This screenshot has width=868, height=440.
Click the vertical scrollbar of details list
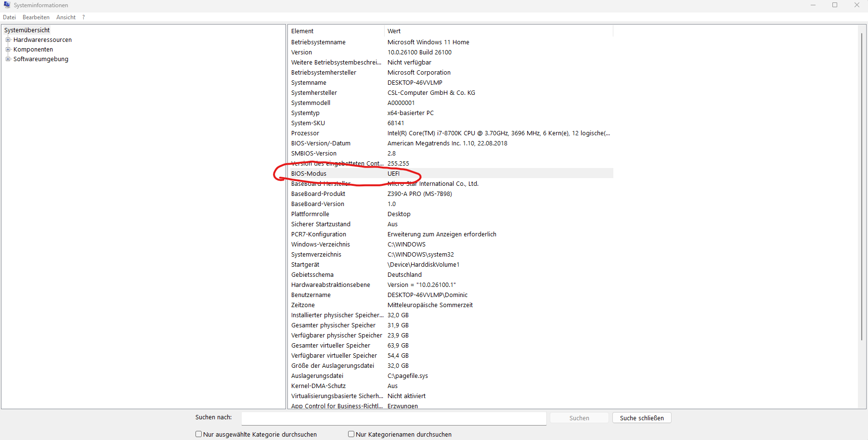tap(862, 187)
